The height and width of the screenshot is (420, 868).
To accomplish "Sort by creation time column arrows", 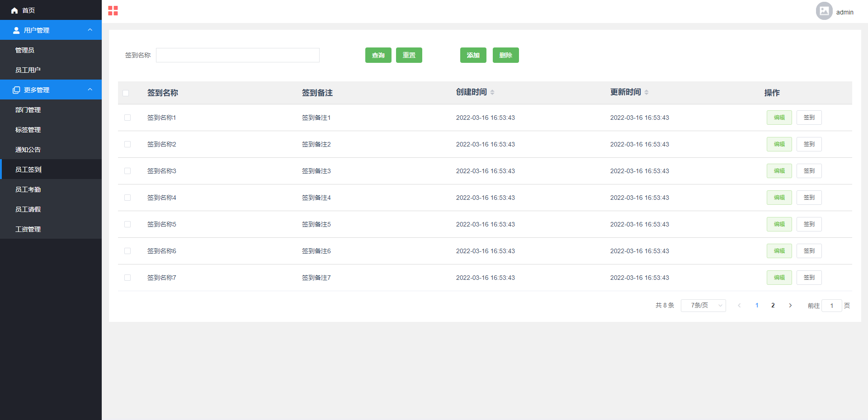I will (492, 92).
